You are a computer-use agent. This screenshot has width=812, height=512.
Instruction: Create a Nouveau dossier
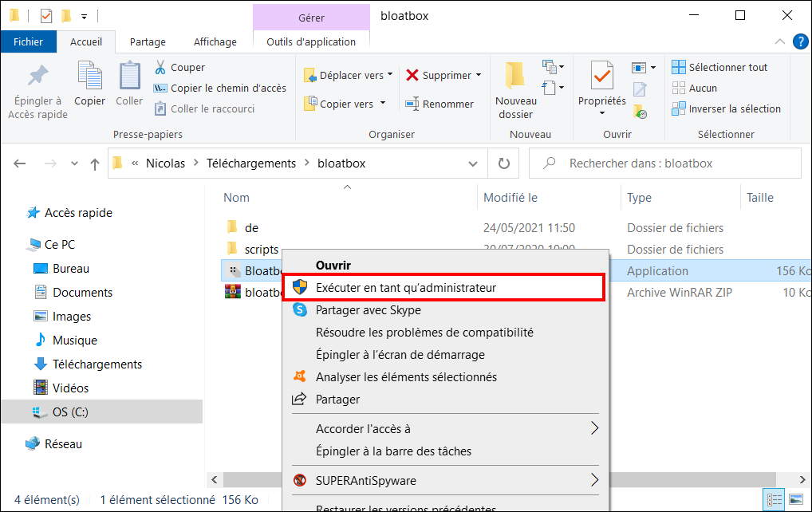(x=516, y=91)
